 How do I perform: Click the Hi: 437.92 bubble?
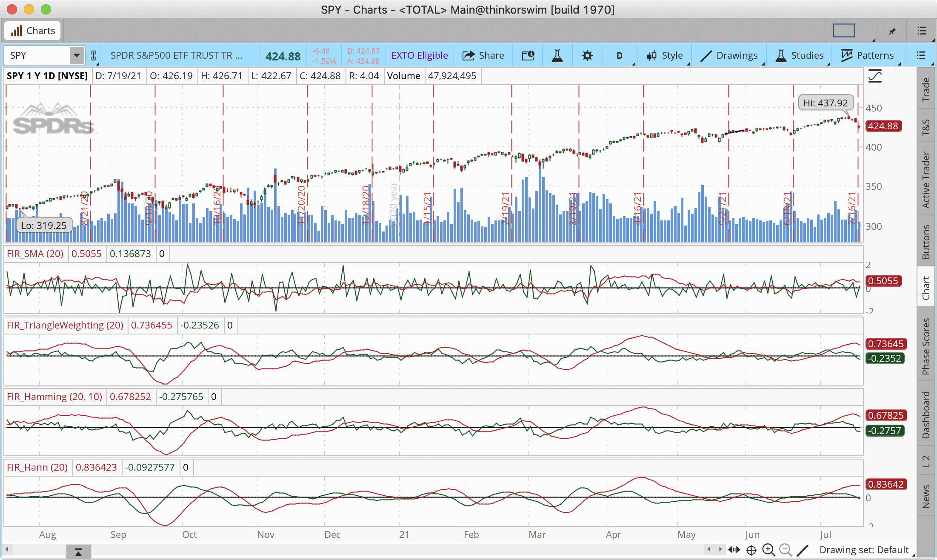pos(826,103)
